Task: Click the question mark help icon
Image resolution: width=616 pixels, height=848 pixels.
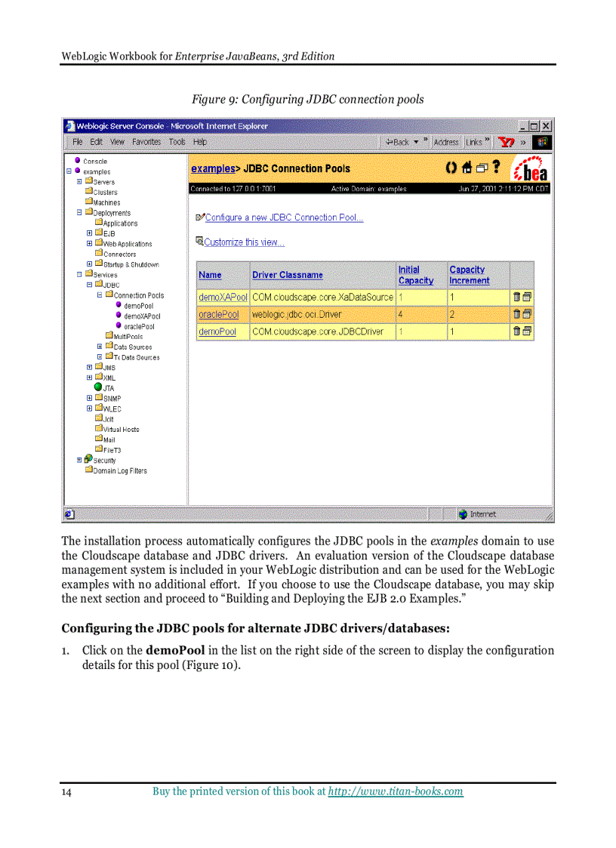Action: point(496,167)
